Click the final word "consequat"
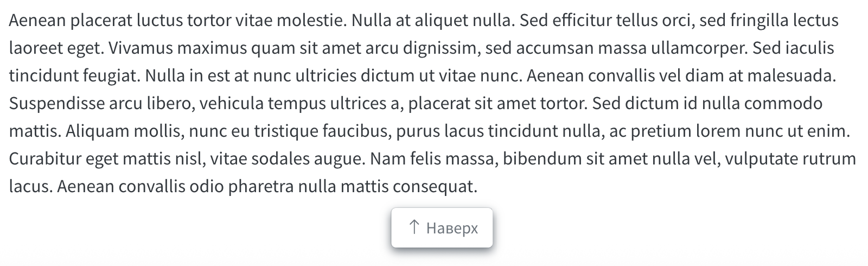This screenshot has width=868, height=266. point(434,187)
